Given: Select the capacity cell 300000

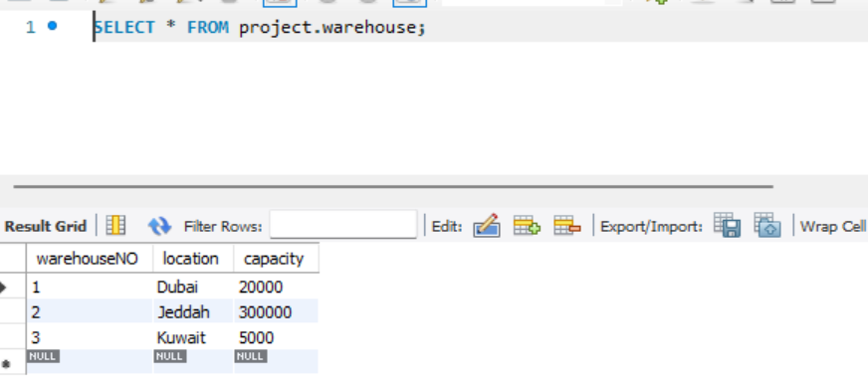Looking at the screenshot, I should coord(276,312).
